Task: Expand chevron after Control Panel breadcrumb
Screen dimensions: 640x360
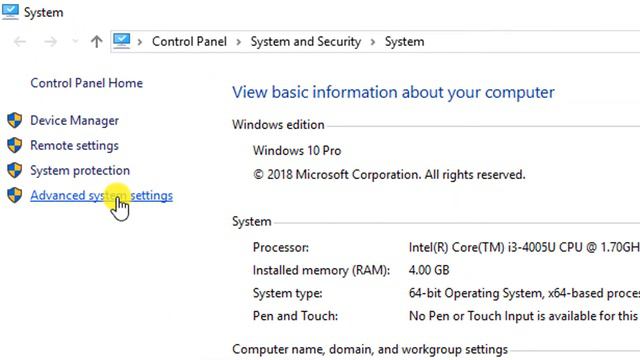Action: point(238,42)
